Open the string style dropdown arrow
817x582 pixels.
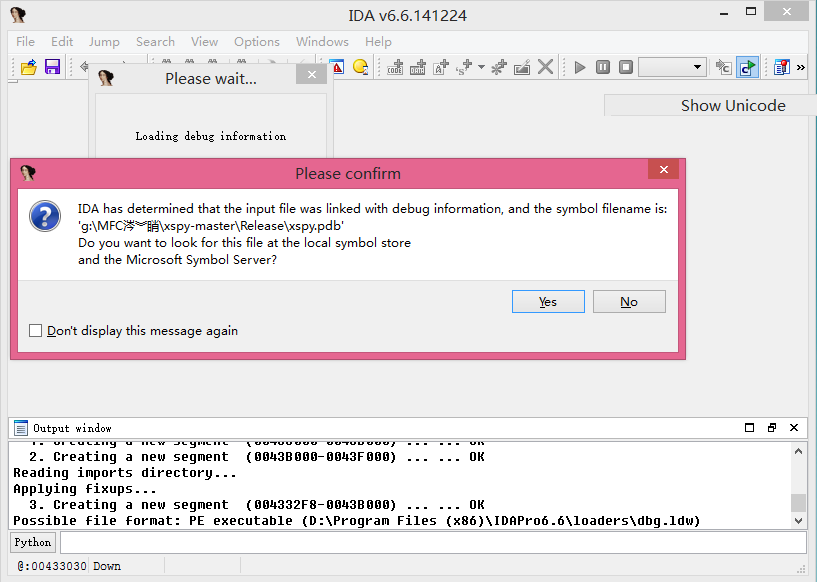click(x=481, y=67)
